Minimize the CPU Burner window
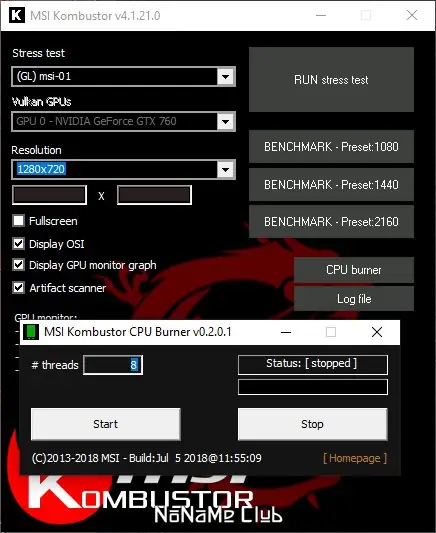This screenshot has width=436, height=533. 286,332
